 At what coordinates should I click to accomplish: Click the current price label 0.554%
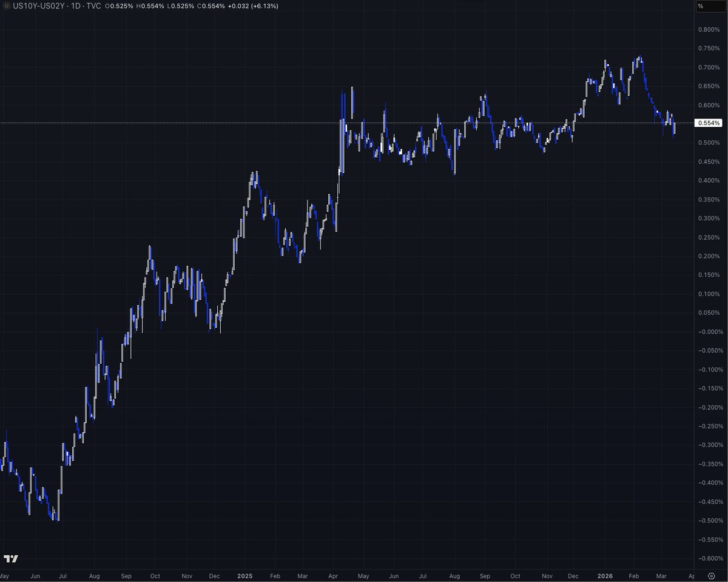[x=709, y=123]
